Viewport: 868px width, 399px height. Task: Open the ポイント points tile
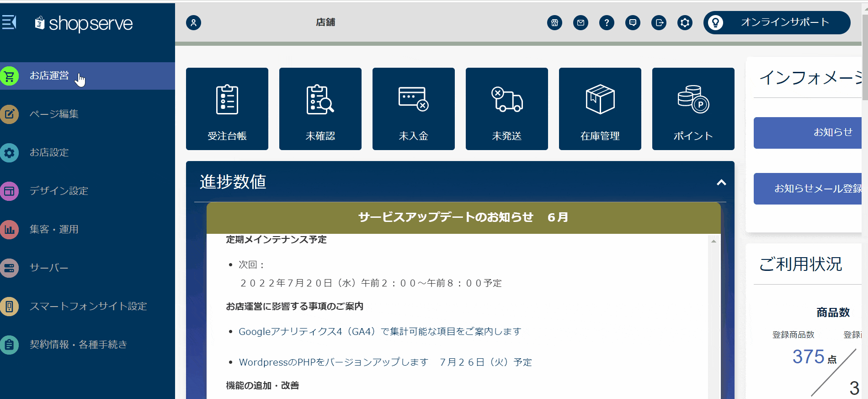pos(693,109)
